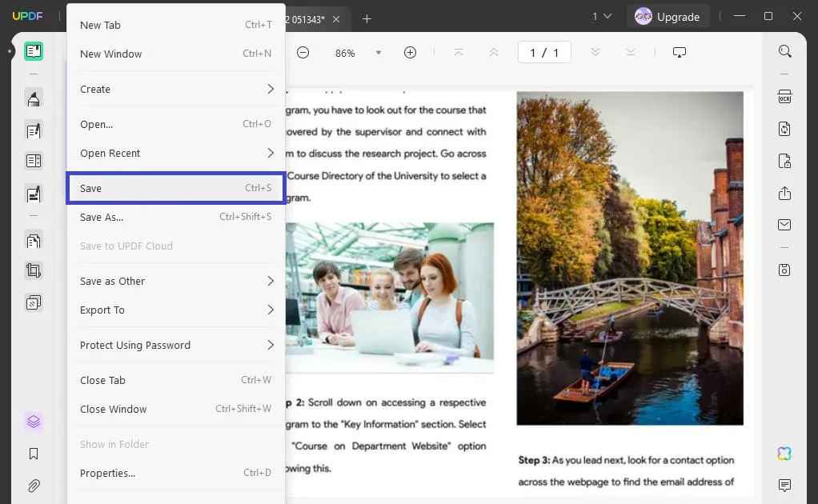The width and height of the screenshot is (818, 504).
Task: Choose Close Tab from the menu
Action: coord(176,380)
